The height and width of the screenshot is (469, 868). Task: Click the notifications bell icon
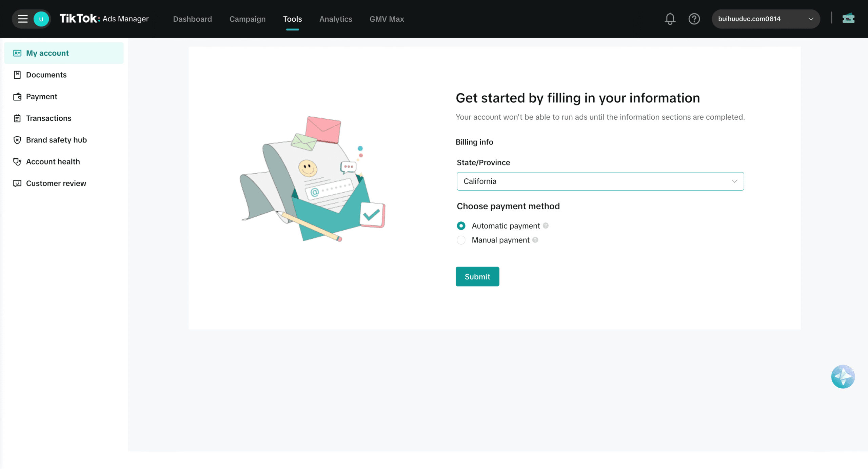pyautogui.click(x=670, y=19)
